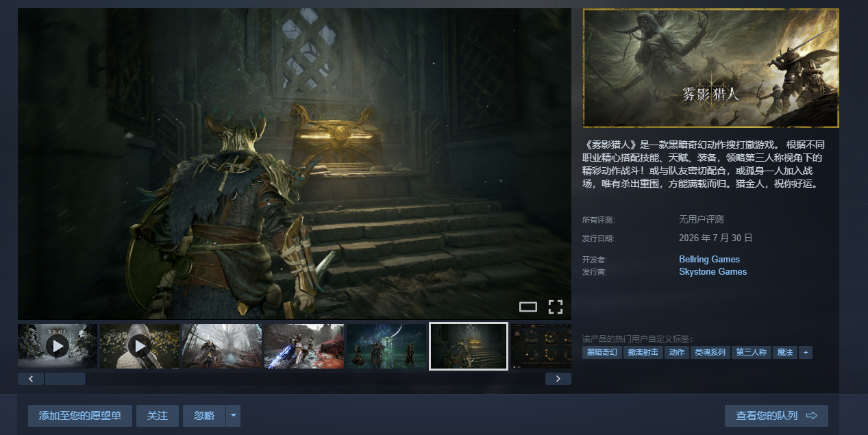This screenshot has width=868, height=435.
Task: Click the 类魂系列 tag
Action: click(710, 352)
